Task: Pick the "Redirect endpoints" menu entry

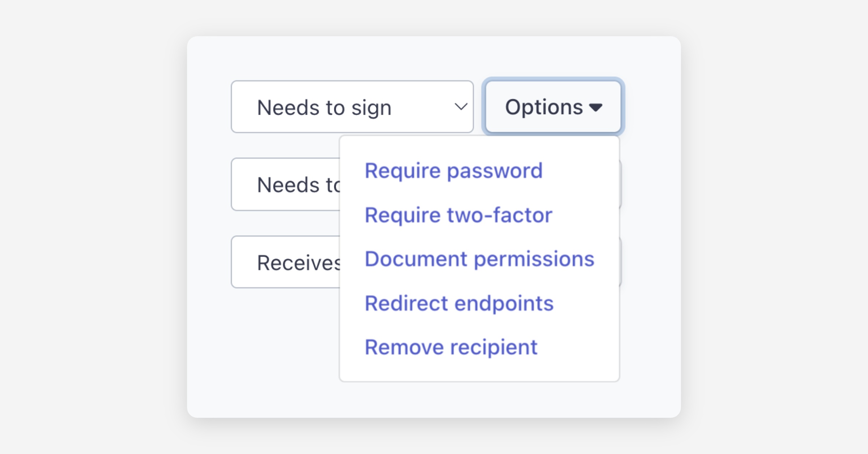Action: click(x=459, y=303)
